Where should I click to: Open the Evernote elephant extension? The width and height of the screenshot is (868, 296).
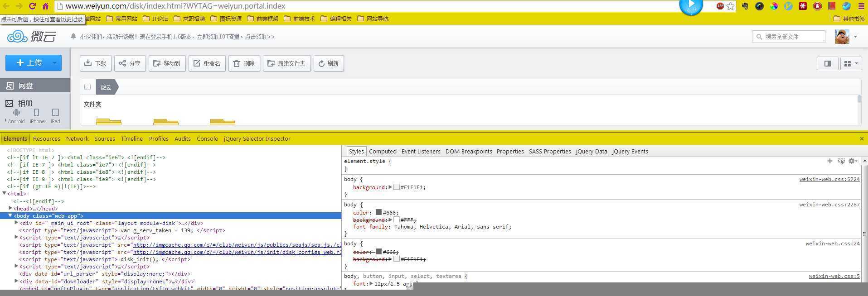tap(745, 6)
